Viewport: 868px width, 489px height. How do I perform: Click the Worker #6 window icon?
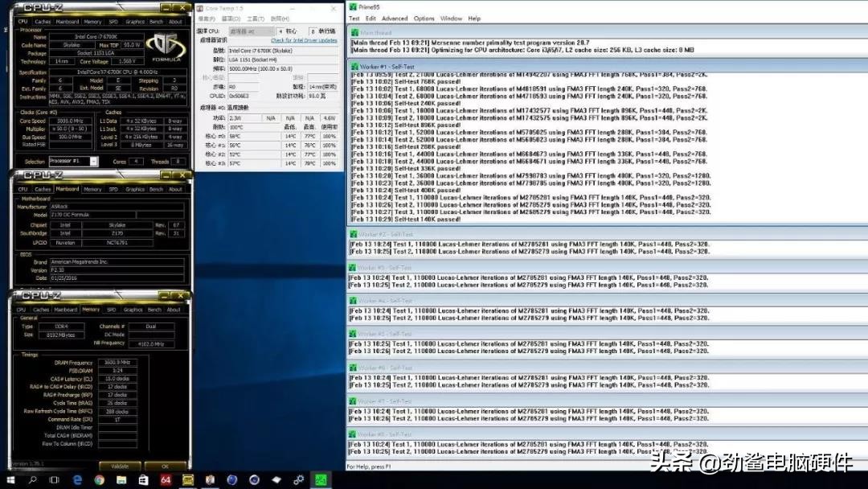click(x=353, y=368)
